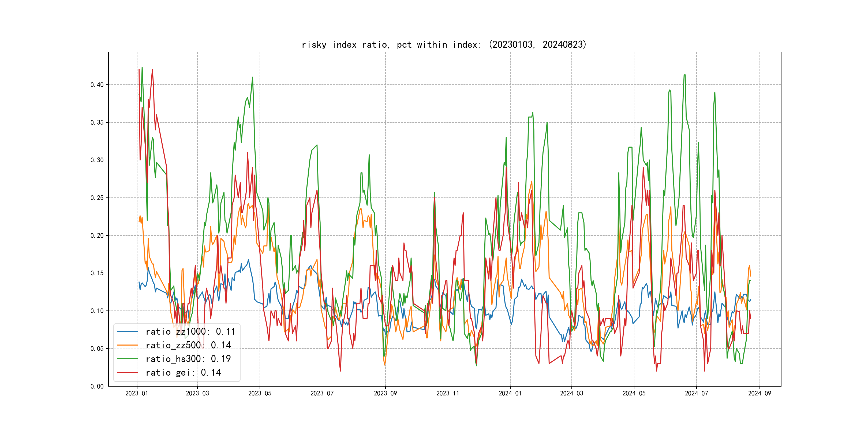This screenshot has width=868, height=434.
Task: Click the 0.10 y-axis tick label
Action: [97, 311]
